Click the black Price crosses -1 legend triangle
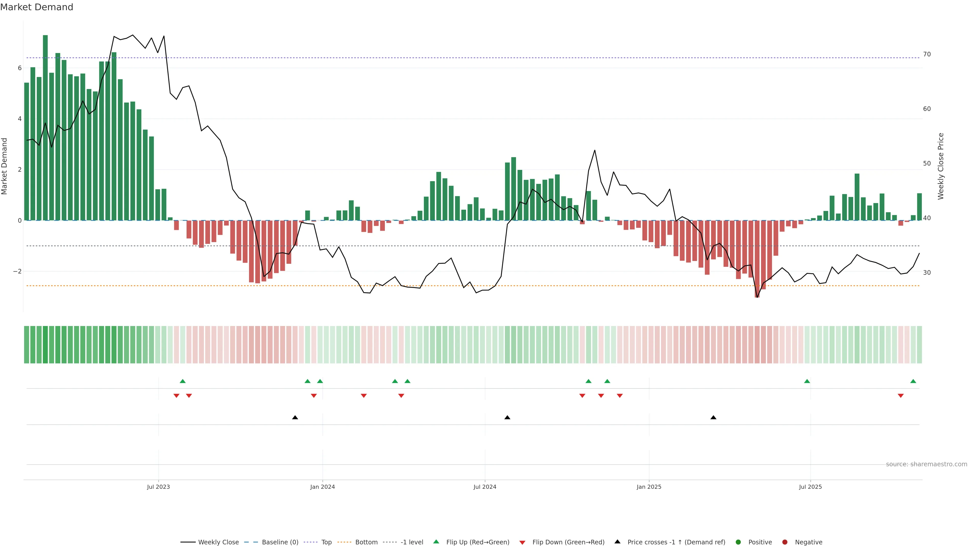 617,542
